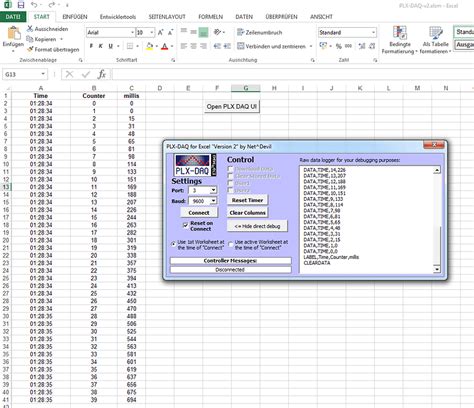This screenshot has height=408, width=474.
Task: Click Connect button in PLX-DAQ
Action: point(199,213)
